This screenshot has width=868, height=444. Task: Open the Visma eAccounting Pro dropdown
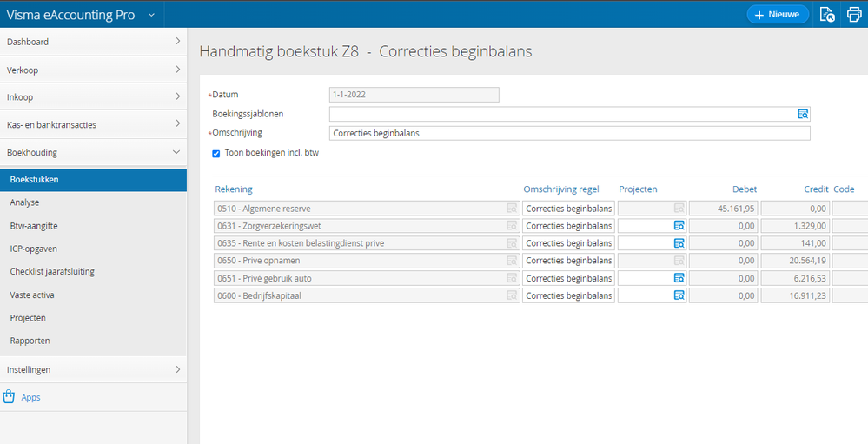(151, 15)
